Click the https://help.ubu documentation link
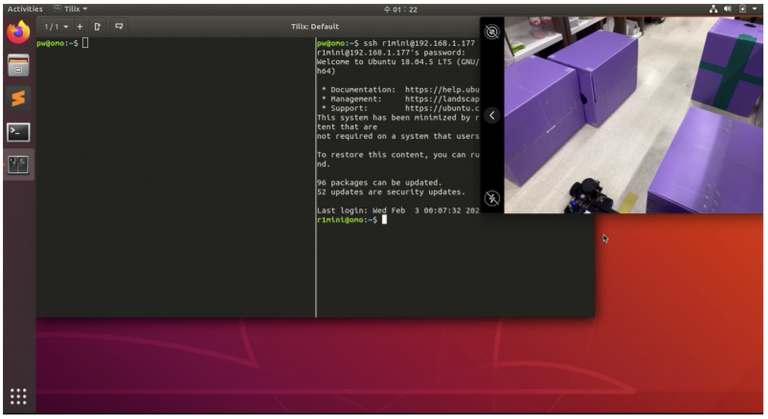Viewport: 768px width, 419px height. [x=442, y=90]
